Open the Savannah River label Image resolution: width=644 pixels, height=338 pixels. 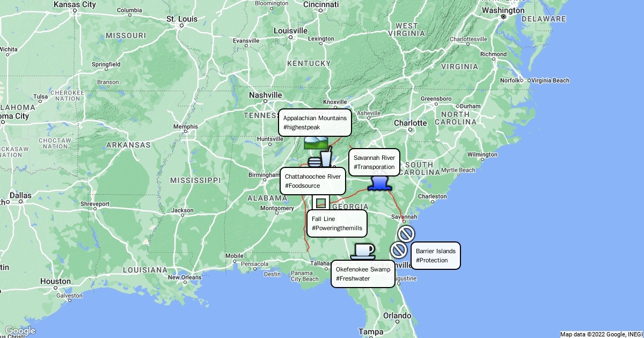[x=374, y=162]
